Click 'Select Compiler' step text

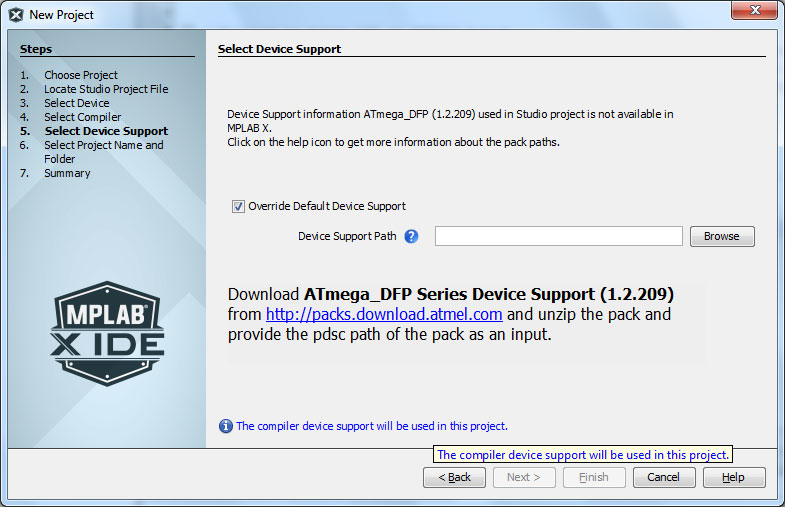pos(83,117)
